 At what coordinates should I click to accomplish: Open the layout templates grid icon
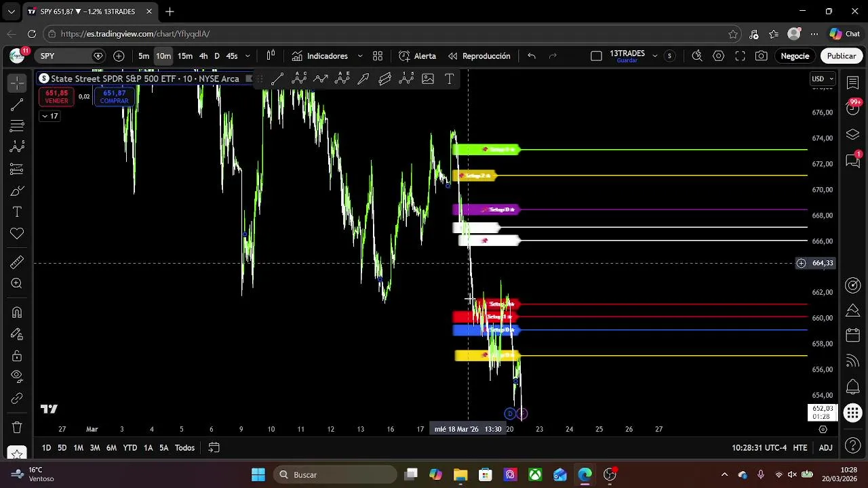(378, 56)
